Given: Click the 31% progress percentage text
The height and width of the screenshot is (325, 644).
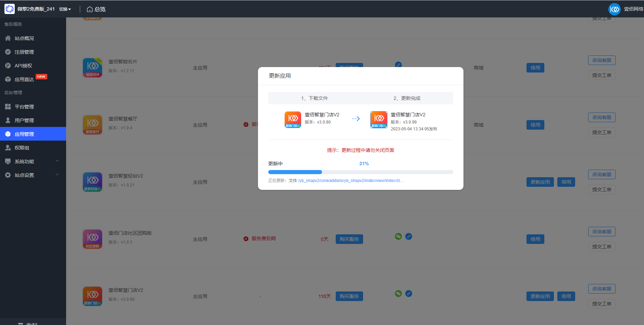Looking at the screenshot, I should 364,164.
